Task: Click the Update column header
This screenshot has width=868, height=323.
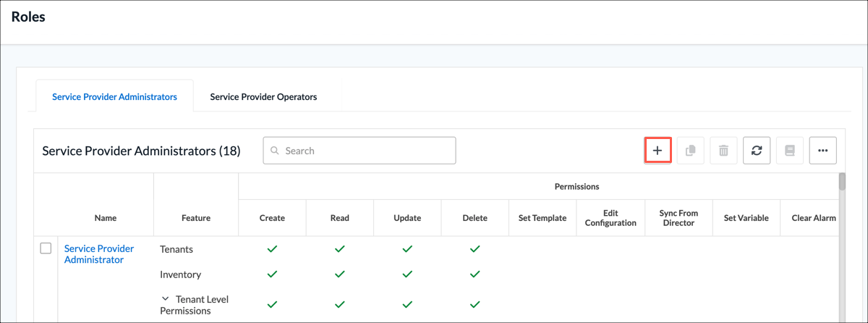Action: coord(407,218)
